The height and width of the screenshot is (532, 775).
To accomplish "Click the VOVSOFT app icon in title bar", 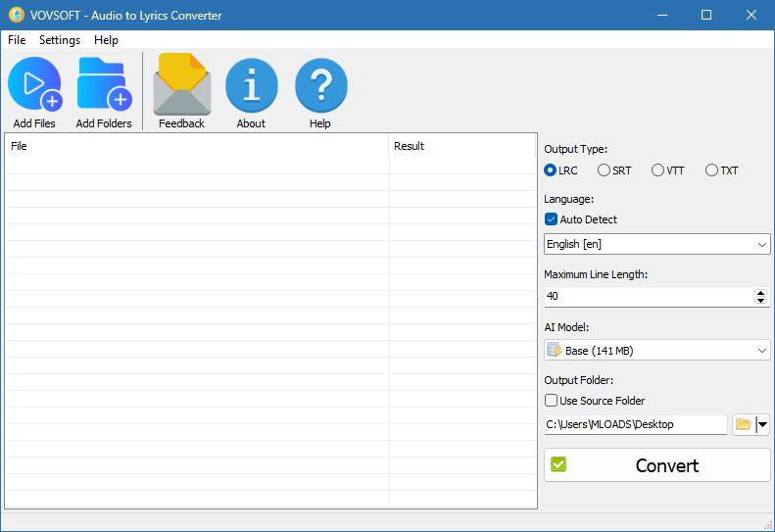I will (x=17, y=15).
